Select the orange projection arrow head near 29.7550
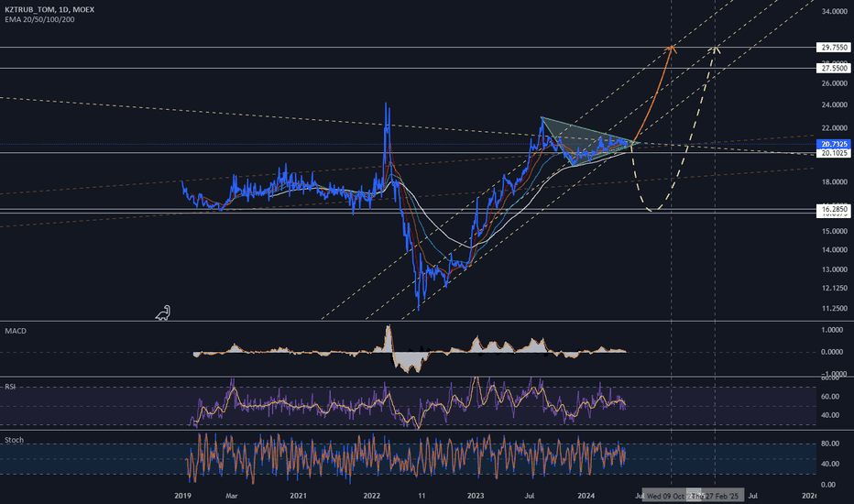The height and width of the screenshot is (504, 854). click(x=672, y=49)
